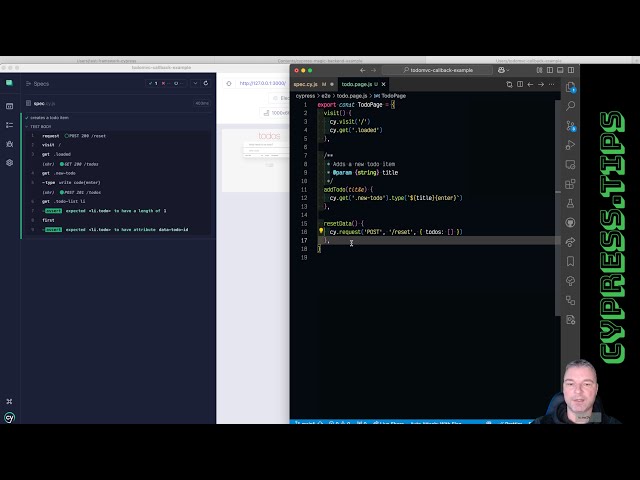Screen dimensions: 640x480
Task: Click Open Changes icon in editor toolbar
Action: pos(509,84)
